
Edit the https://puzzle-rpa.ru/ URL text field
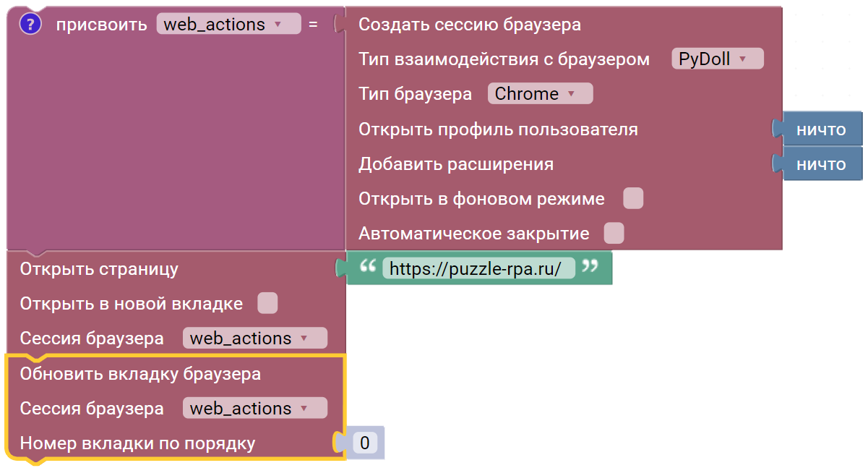pos(478,269)
